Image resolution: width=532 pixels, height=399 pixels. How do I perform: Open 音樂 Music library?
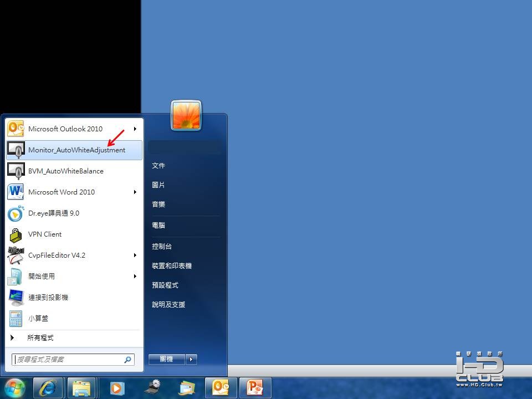tap(158, 204)
